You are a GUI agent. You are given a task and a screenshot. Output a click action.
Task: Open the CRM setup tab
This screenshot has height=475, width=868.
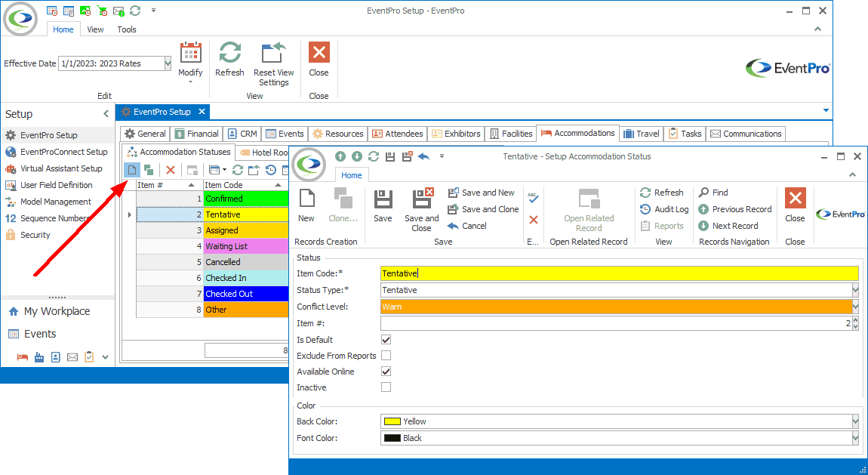click(x=242, y=134)
